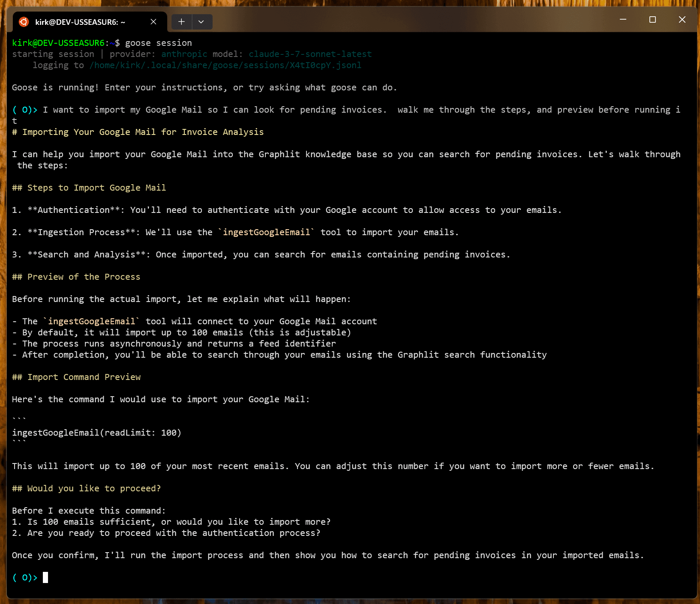Click the sessions .jsonl log file path

(225, 65)
